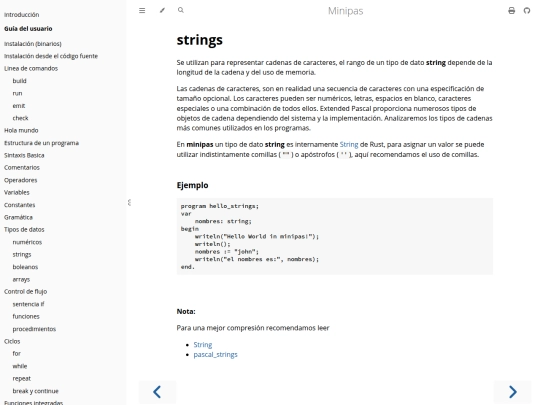
Task: Open Comentarios chapter
Action: (22, 168)
